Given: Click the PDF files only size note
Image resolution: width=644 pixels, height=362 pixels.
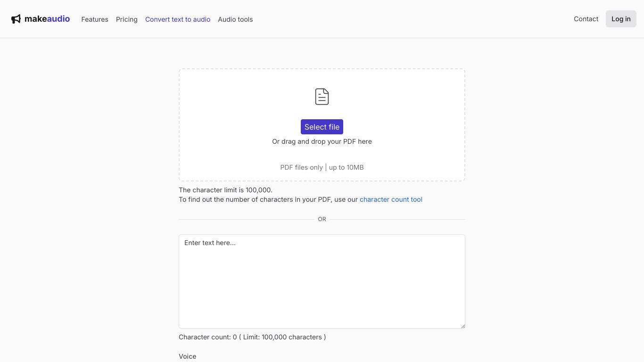Looking at the screenshot, I should (322, 167).
